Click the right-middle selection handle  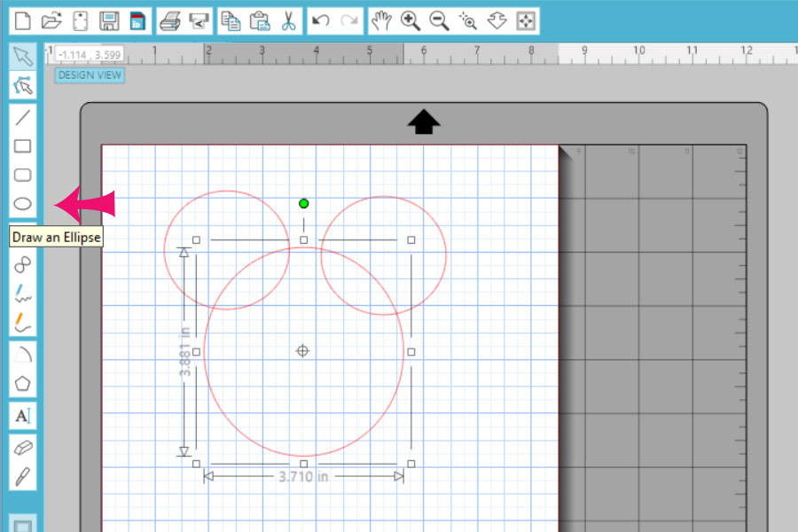coord(411,352)
